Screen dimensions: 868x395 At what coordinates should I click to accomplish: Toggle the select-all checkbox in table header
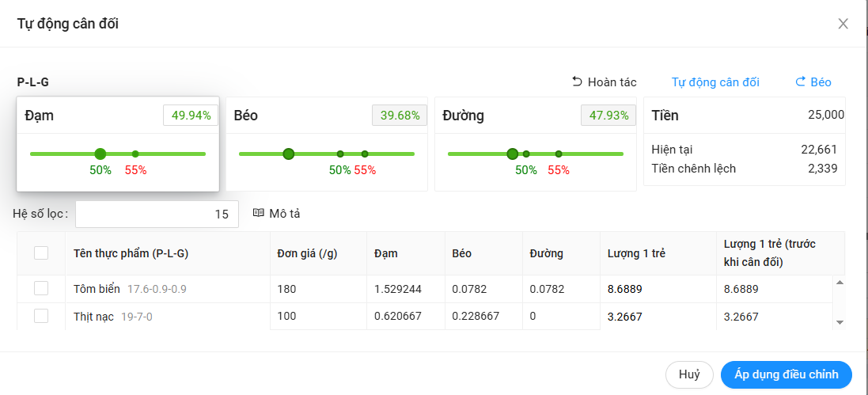[x=41, y=253]
